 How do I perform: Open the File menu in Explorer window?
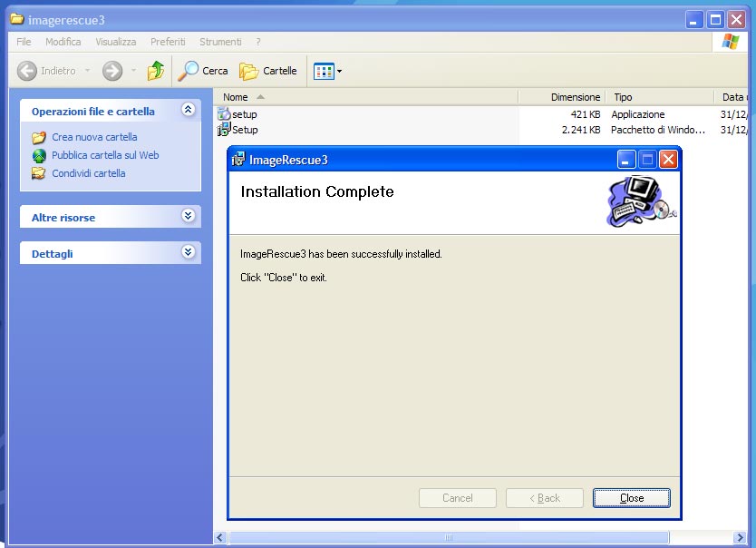(x=24, y=42)
